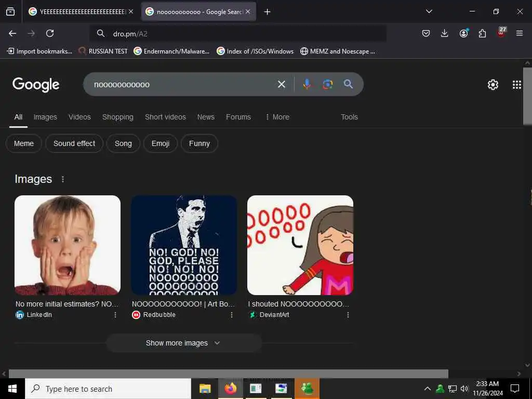Click the Emoji suggestion chip

pyautogui.click(x=161, y=143)
